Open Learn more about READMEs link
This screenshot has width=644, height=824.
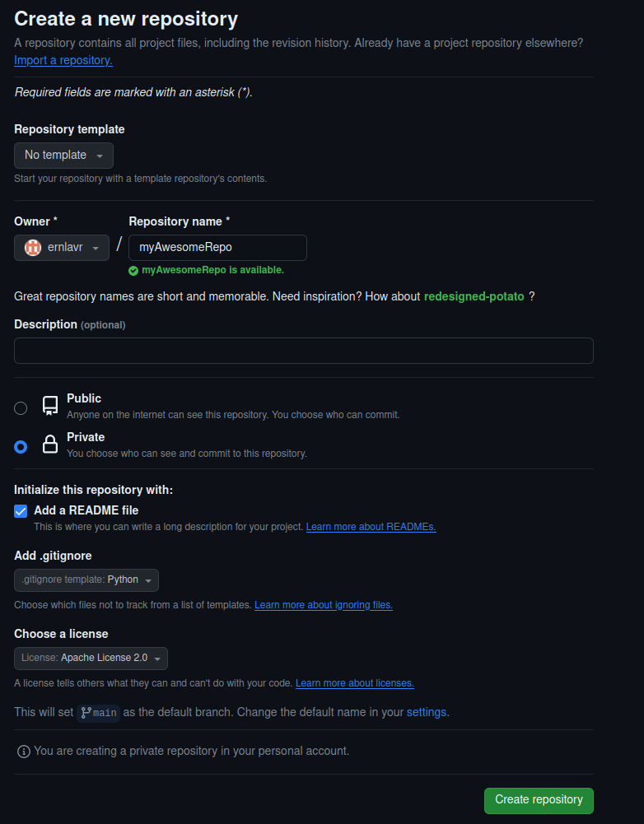click(x=370, y=527)
